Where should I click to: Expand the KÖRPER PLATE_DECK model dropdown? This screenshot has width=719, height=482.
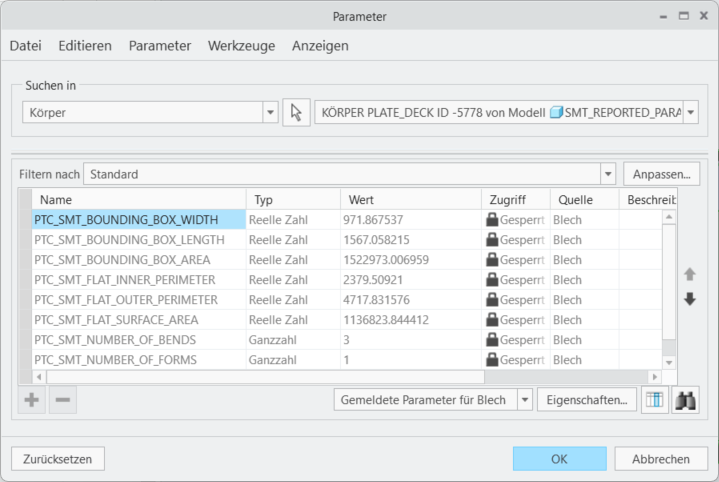coord(691,112)
